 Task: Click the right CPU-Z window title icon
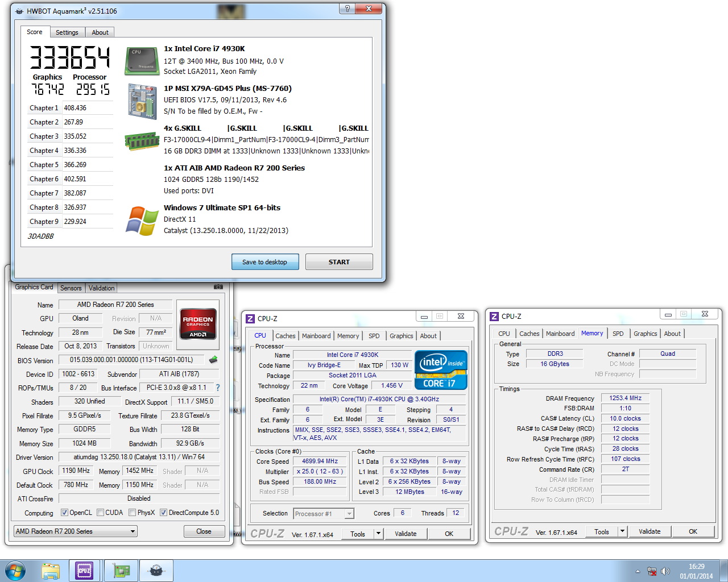tap(494, 317)
